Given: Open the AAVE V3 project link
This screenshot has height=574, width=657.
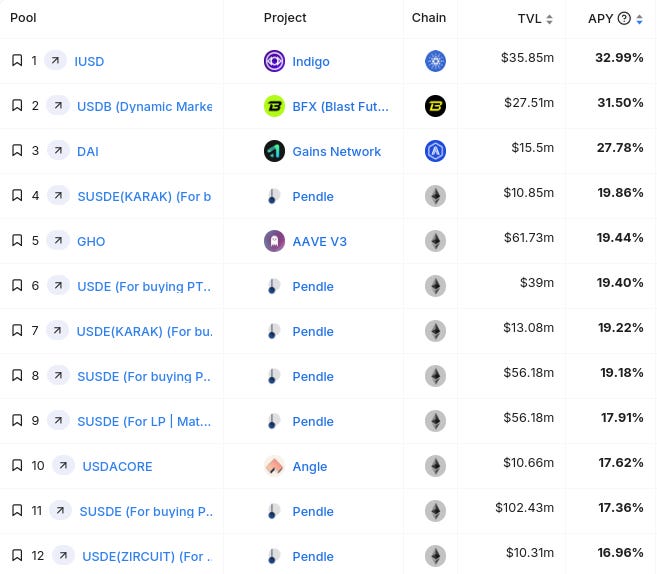Looking at the screenshot, I should pos(320,241).
